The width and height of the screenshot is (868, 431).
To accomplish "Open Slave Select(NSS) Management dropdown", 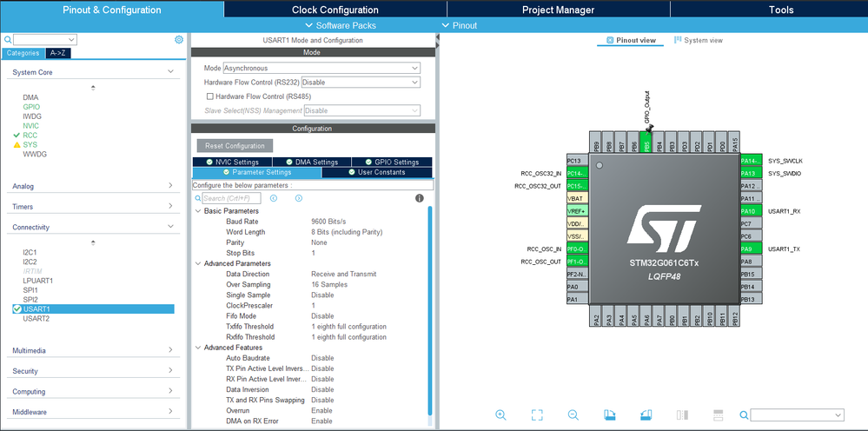I will tap(362, 110).
